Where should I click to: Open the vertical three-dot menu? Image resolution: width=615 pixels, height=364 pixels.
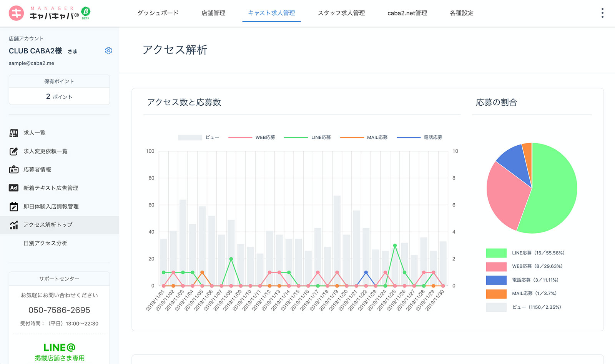click(602, 13)
